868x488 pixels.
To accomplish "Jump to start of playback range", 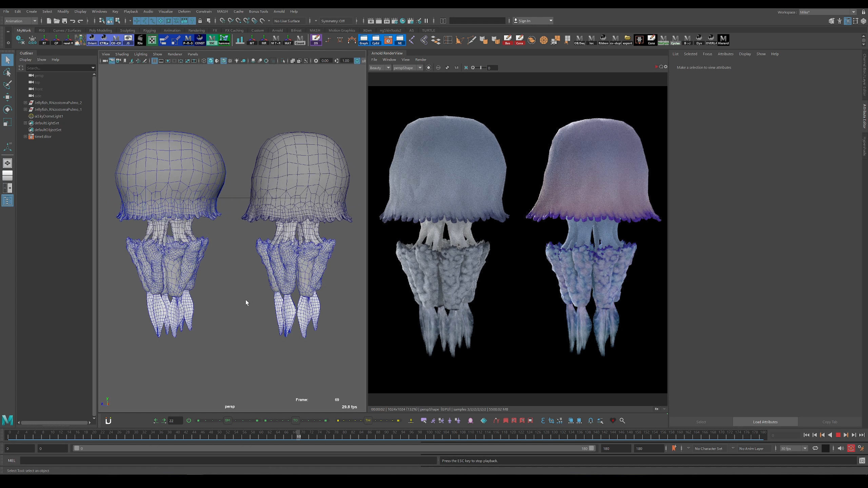I will coord(806,435).
